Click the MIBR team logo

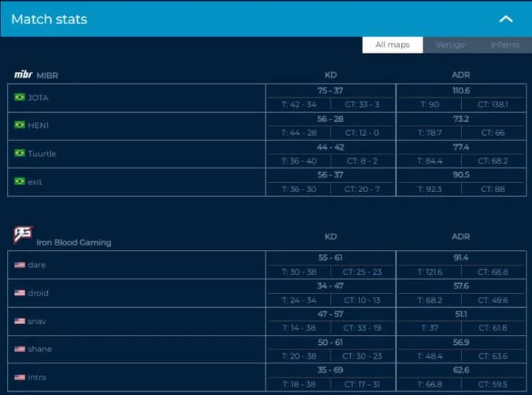pos(23,74)
